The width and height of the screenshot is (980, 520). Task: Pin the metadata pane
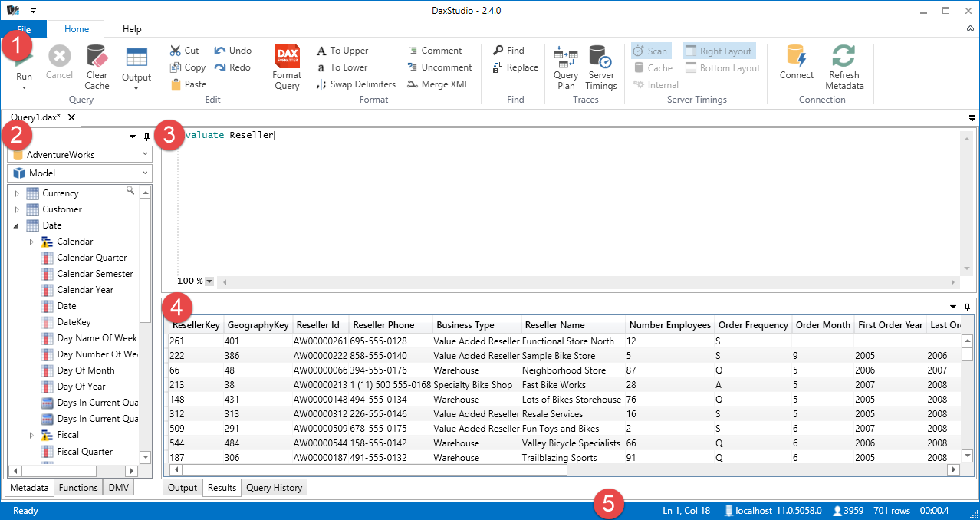click(x=146, y=137)
